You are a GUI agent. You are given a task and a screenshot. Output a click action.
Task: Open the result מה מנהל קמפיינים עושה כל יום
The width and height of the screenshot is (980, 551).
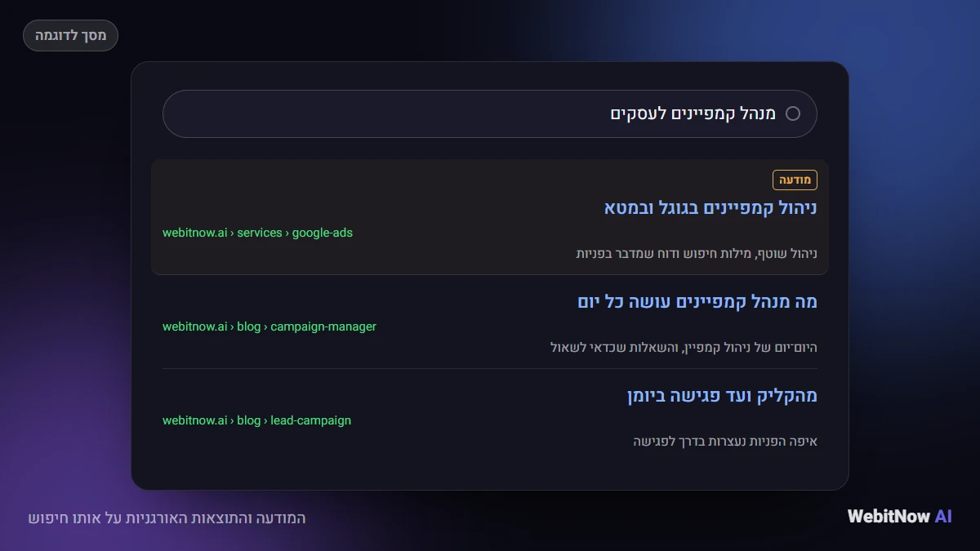(697, 301)
